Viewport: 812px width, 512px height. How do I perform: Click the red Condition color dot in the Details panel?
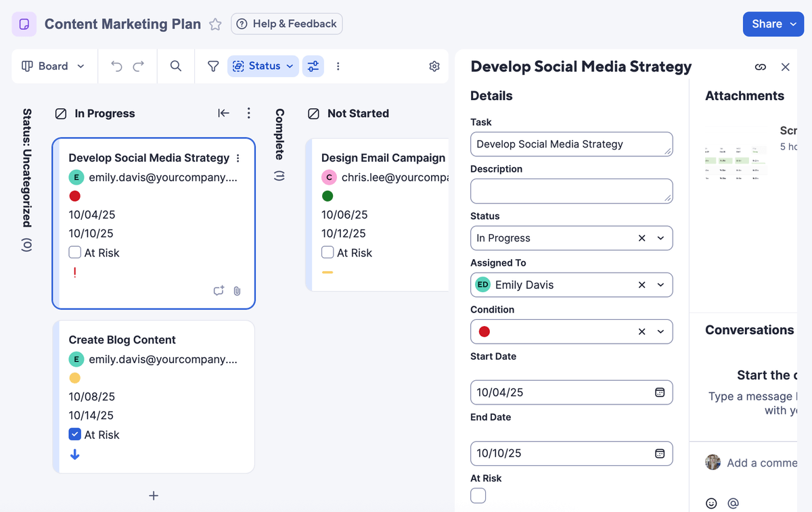tap(483, 331)
